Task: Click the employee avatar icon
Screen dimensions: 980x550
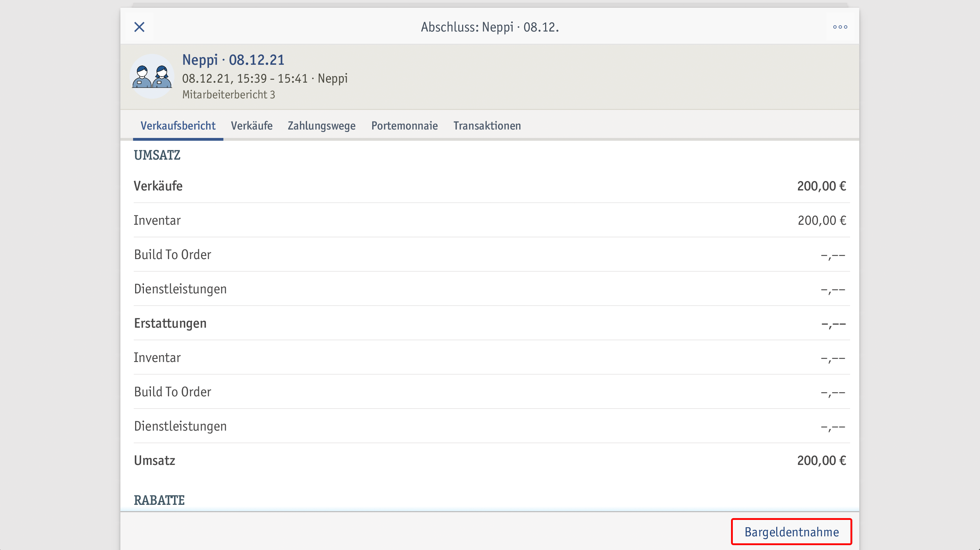Action: click(x=152, y=76)
